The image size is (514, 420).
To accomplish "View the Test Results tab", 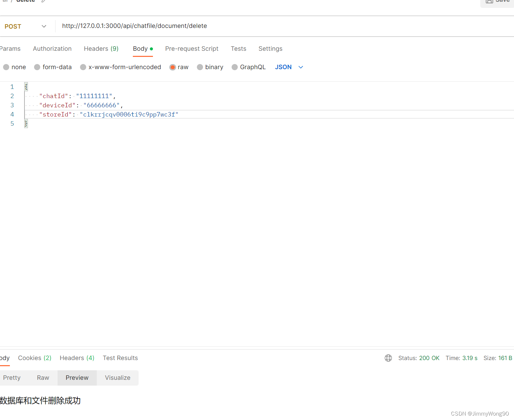I will point(120,358).
